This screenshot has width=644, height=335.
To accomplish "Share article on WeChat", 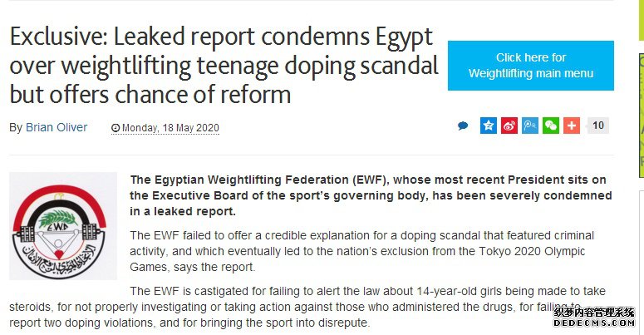I will pos(551,126).
